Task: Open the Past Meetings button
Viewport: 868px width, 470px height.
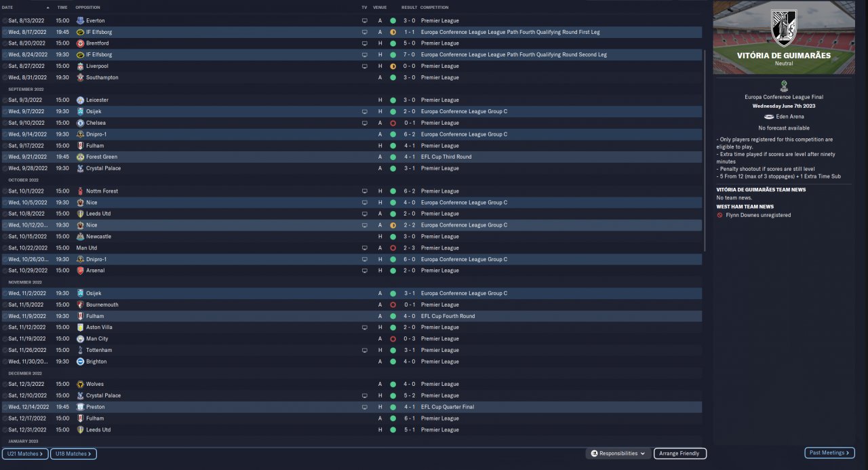Action: coord(829,452)
